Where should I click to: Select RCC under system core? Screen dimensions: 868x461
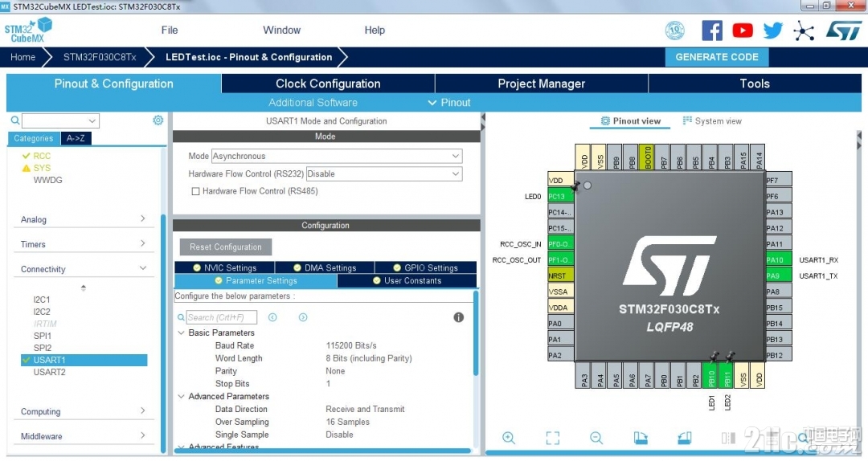(x=42, y=156)
